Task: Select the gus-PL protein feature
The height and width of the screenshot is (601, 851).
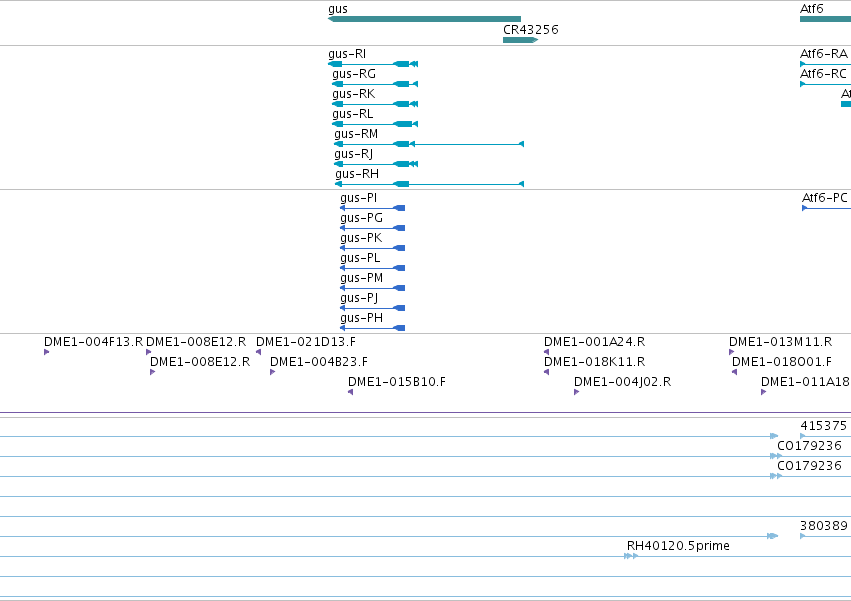Action: point(372,268)
